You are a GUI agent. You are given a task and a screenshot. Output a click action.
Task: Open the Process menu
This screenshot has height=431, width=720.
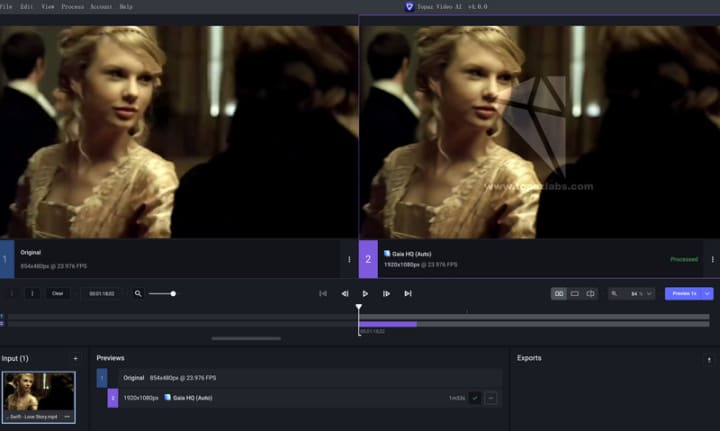[x=73, y=6]
